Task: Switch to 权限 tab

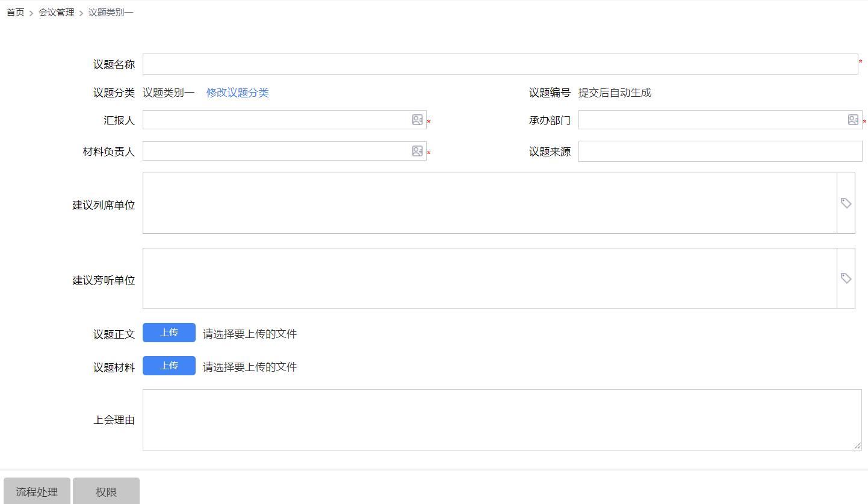Action: [x=106, y=491]
